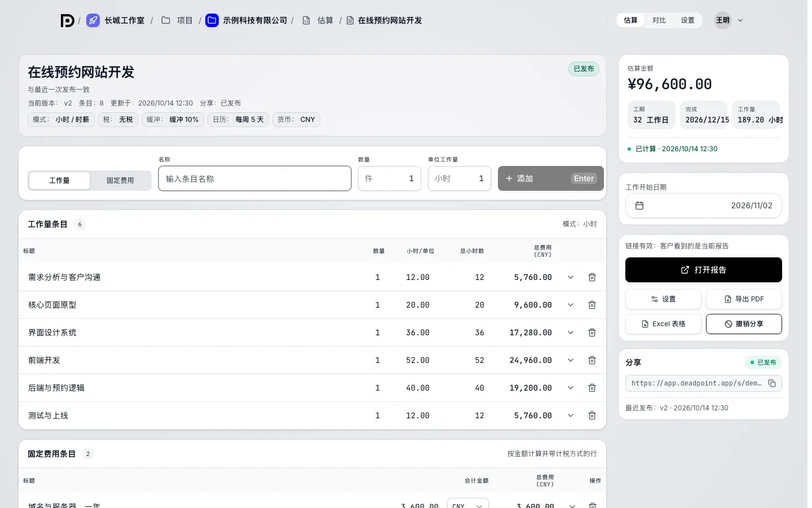This screenshot has height=508, width=812.
Task: Expand the 需求分析与客户沟通 row details
Action: [x=571, y=277]
